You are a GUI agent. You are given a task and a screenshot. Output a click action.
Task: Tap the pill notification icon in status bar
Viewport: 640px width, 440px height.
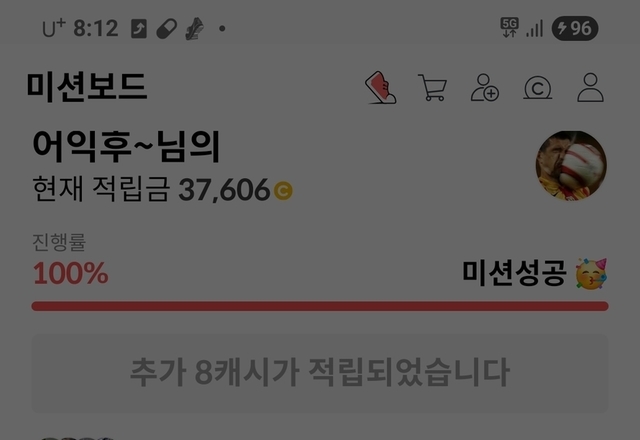[x=167, y=29]
